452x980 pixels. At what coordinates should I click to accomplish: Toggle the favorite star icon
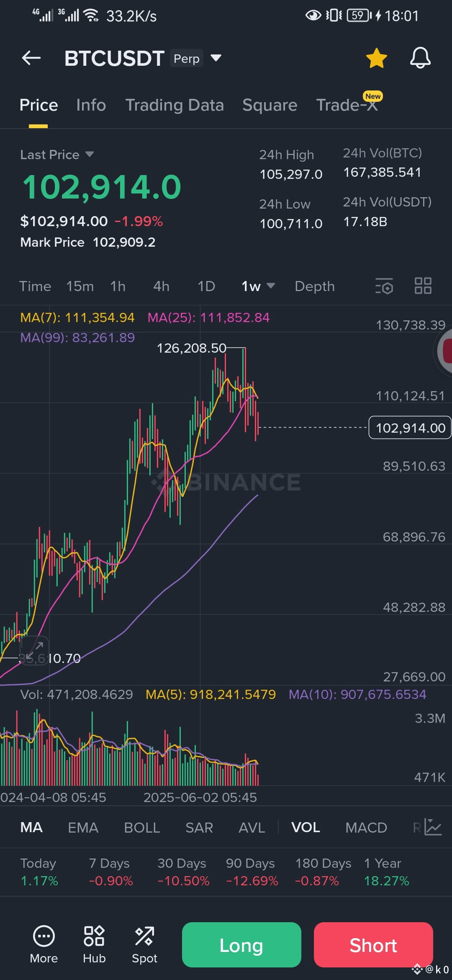[x=376, y=58]
